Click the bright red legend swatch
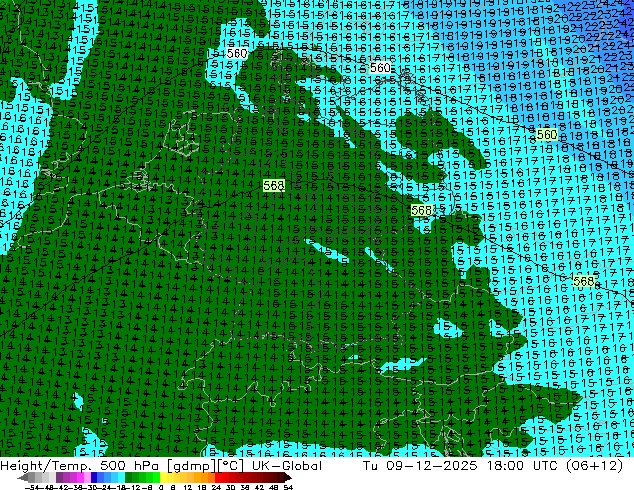634x490 pixels. click(x=218, y=477)
